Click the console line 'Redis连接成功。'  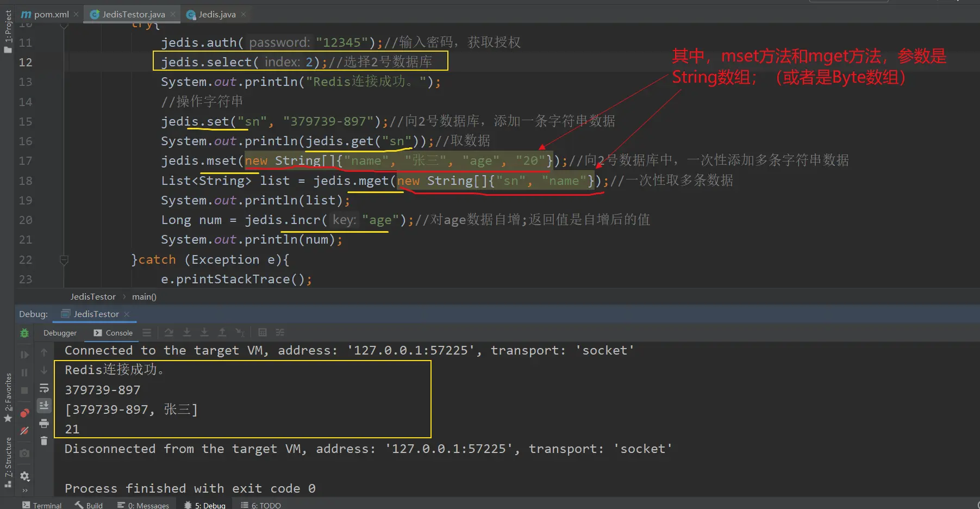point(114,370)
